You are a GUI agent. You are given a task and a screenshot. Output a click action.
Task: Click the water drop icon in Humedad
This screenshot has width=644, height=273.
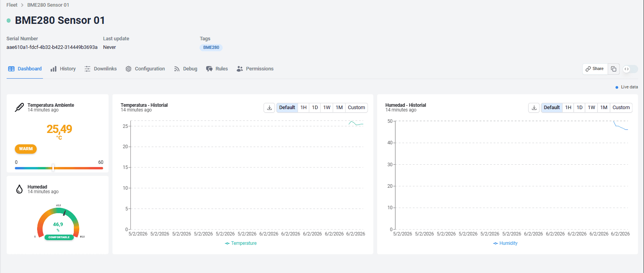click(x=19, y=189)
